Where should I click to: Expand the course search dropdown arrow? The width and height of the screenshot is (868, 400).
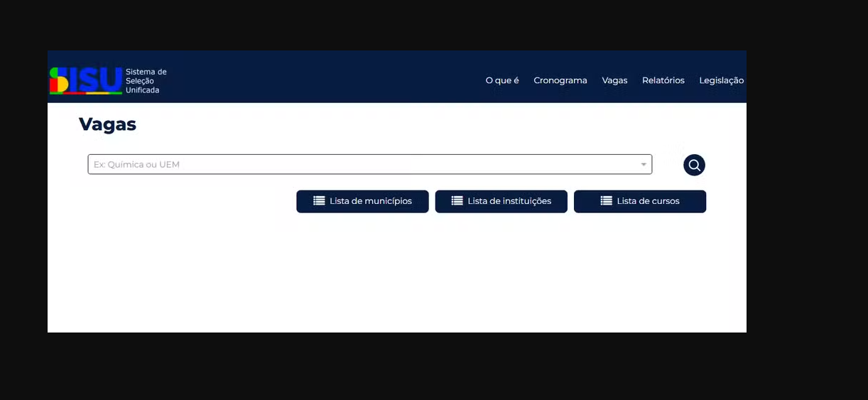click(644, 165)
